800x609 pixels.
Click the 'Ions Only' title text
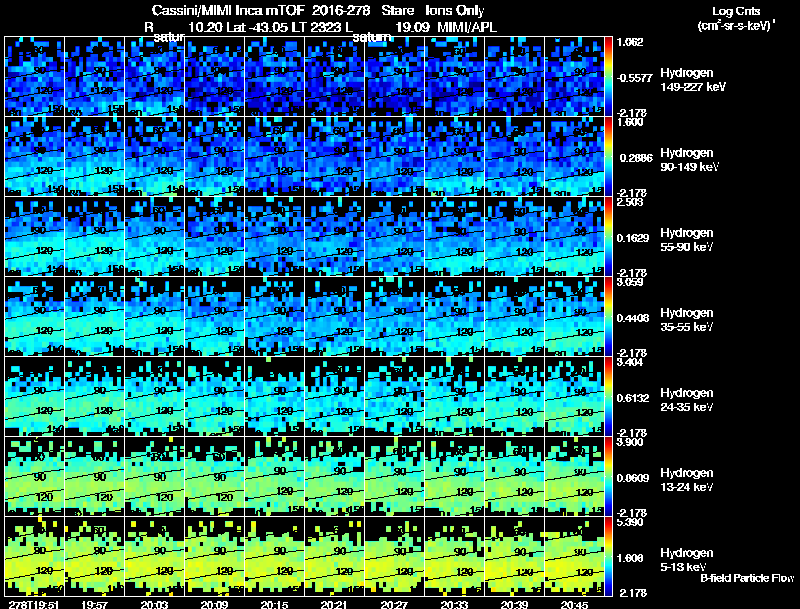coord(454,10)
